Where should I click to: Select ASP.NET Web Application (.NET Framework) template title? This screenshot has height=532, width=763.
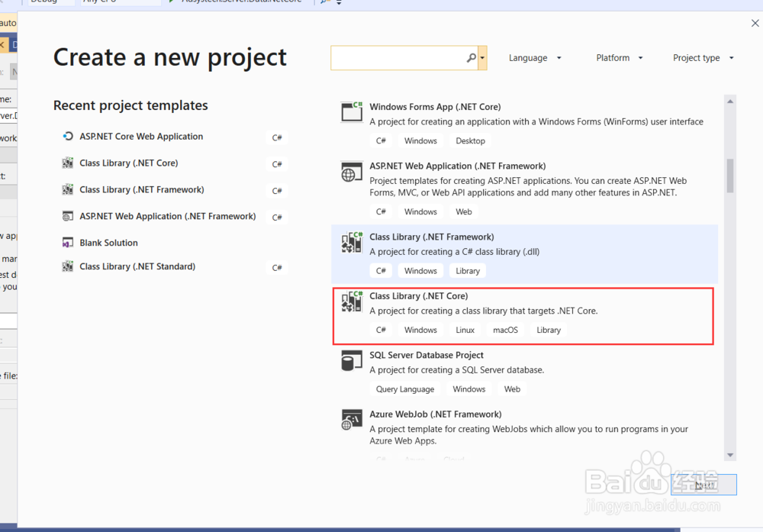pyautogui.click(x=457, y=166)
